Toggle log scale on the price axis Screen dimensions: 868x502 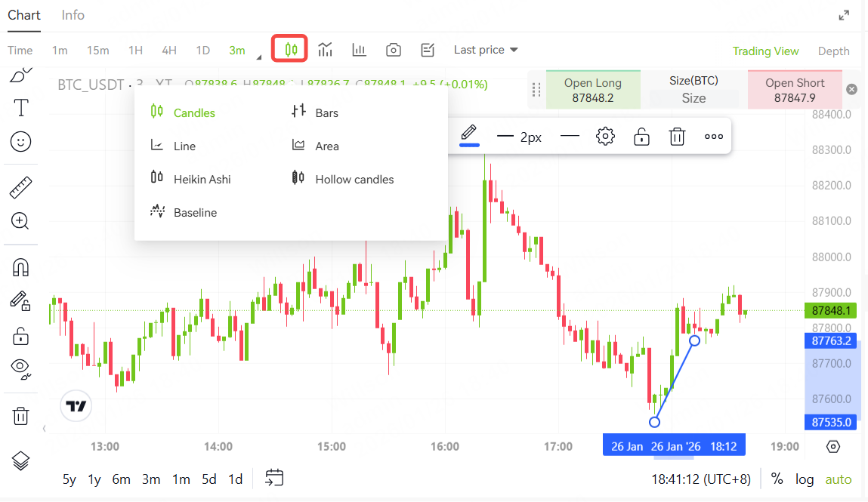click(805, 479)
